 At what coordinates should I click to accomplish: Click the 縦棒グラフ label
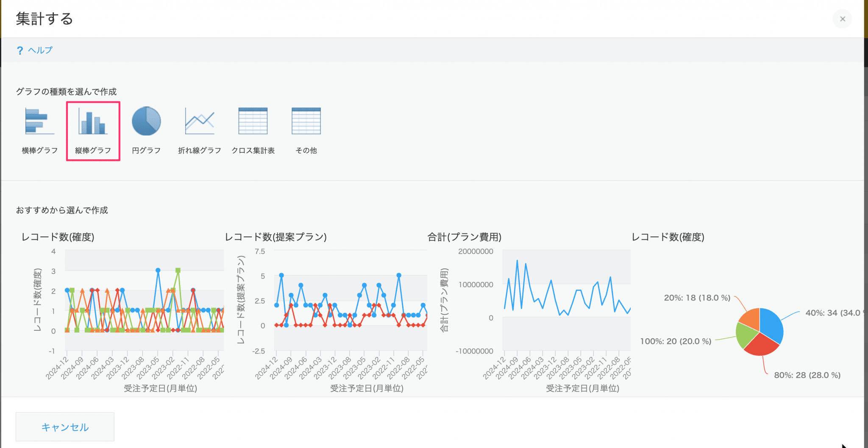pyautogui.click(x=93, y=150)
